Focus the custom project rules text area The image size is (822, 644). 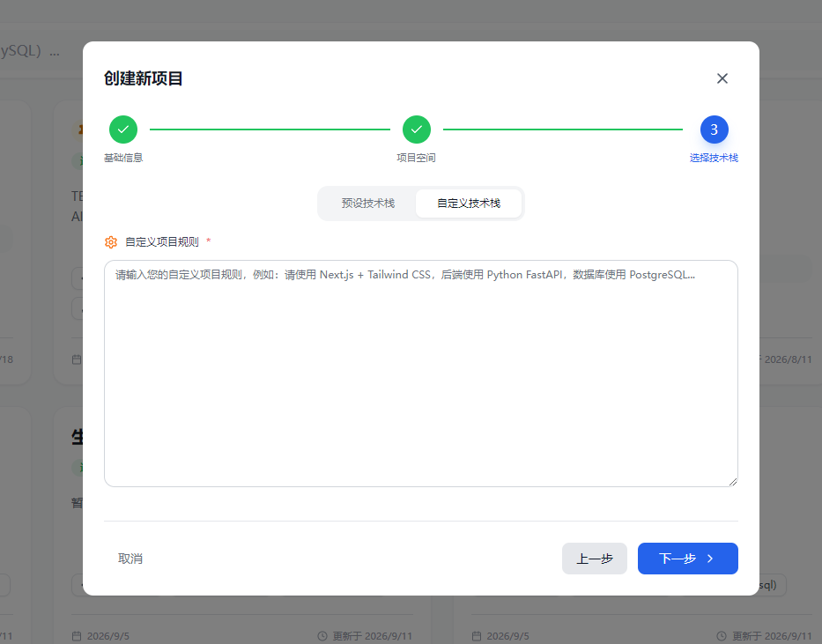pyautogui.click(x=421, y=373)
